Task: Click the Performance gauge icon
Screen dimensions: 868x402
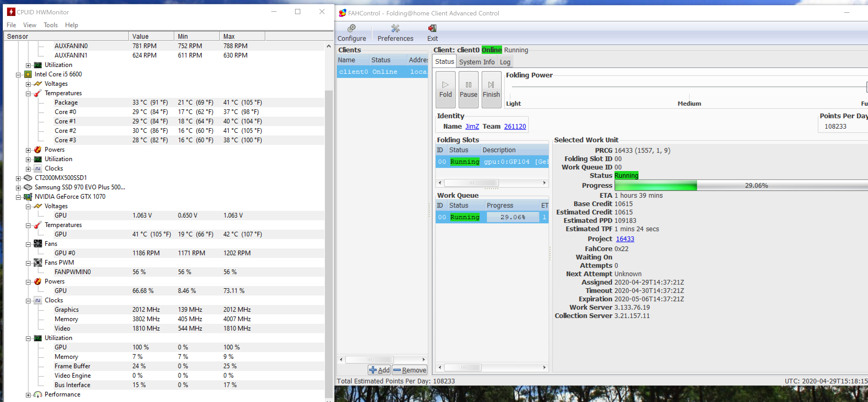Action: tap(38, 394)
